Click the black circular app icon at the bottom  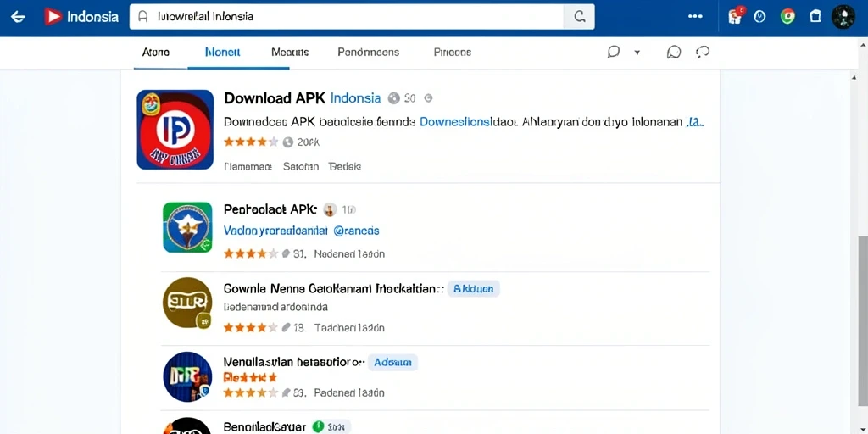(187, 426)
